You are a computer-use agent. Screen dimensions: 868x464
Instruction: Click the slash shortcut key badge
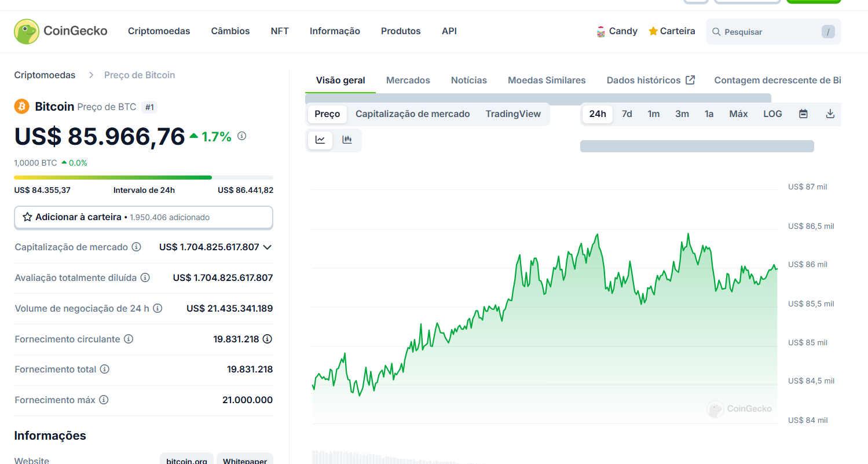828,32
